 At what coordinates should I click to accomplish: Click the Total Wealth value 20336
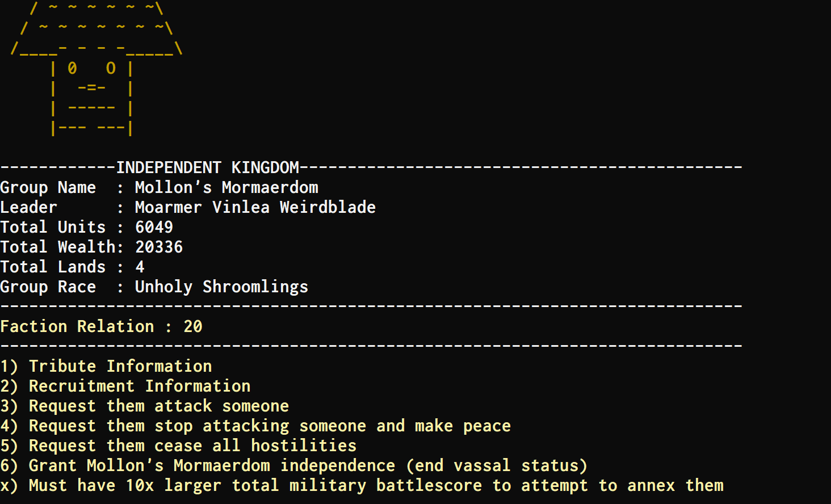(x=159, y=247)
